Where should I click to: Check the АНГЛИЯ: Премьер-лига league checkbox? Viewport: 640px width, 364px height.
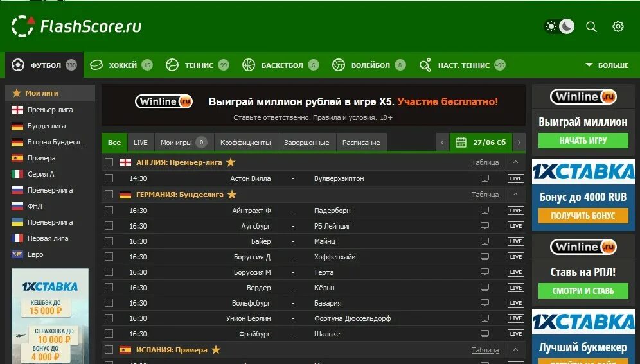pos(109,162)
